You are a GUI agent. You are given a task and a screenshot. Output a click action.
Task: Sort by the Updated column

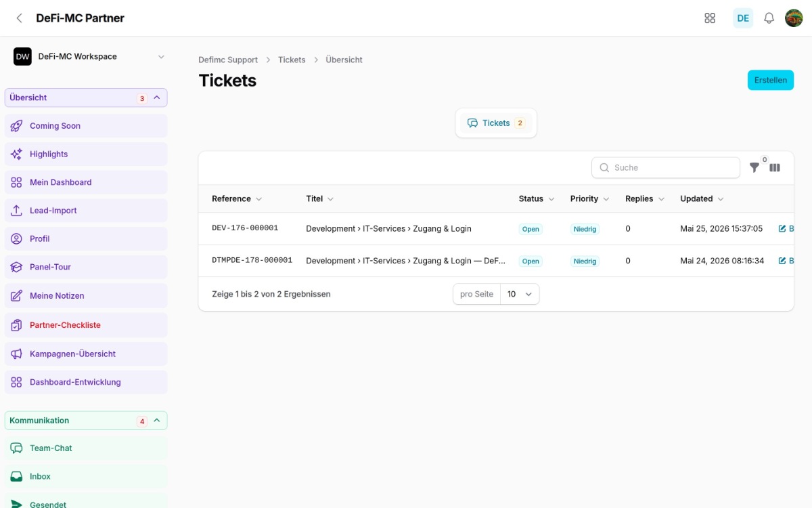pos(702,198)
